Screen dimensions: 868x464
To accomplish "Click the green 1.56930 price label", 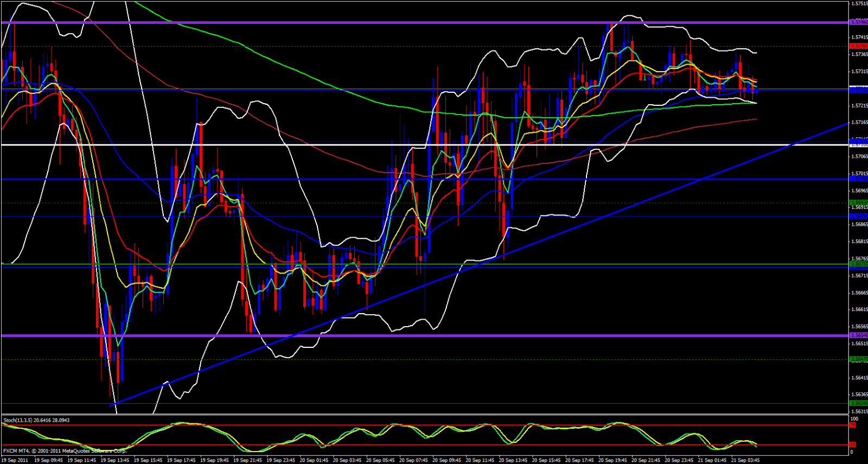I will coord(858,202).
